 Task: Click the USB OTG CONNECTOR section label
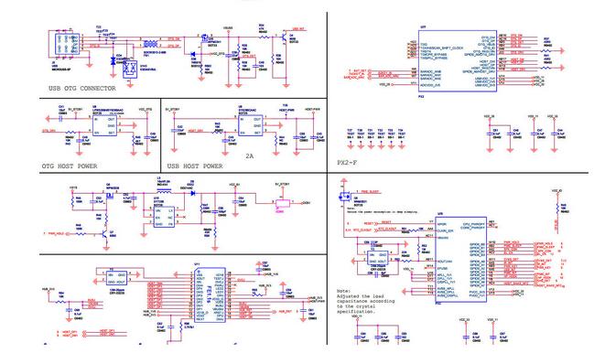coord(82,89)
